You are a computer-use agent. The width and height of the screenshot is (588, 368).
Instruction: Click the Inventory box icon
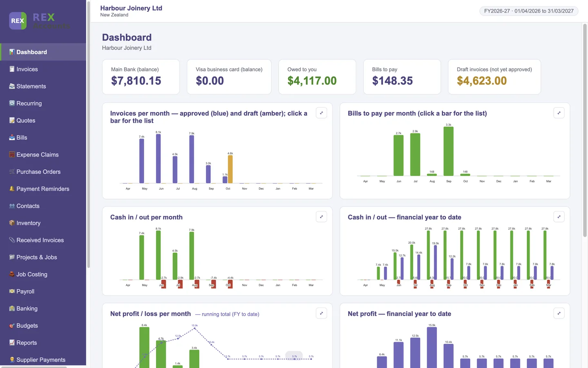coord(12,223)
